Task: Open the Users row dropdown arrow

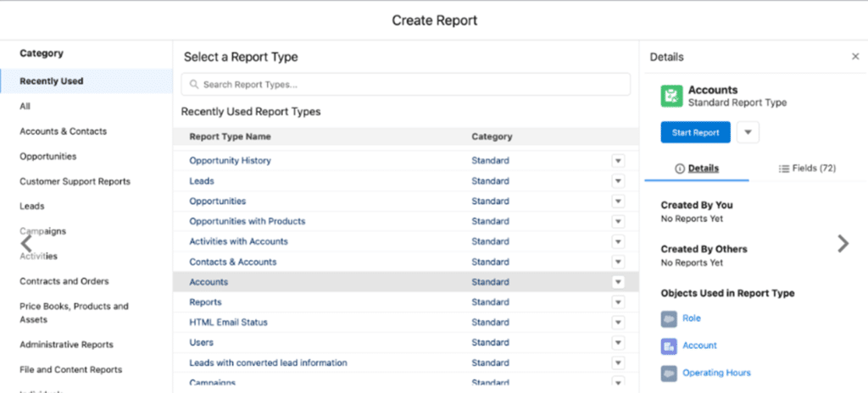Action: click(x=617, y=343)
